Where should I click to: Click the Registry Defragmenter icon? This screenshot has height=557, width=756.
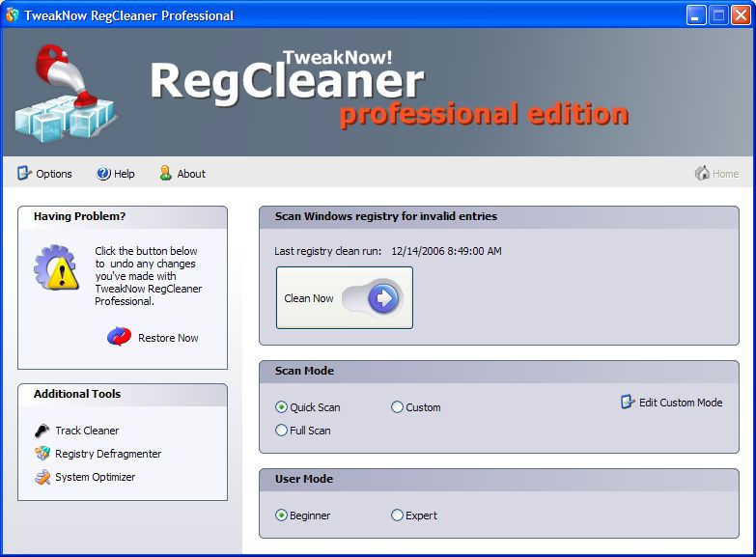42,454
